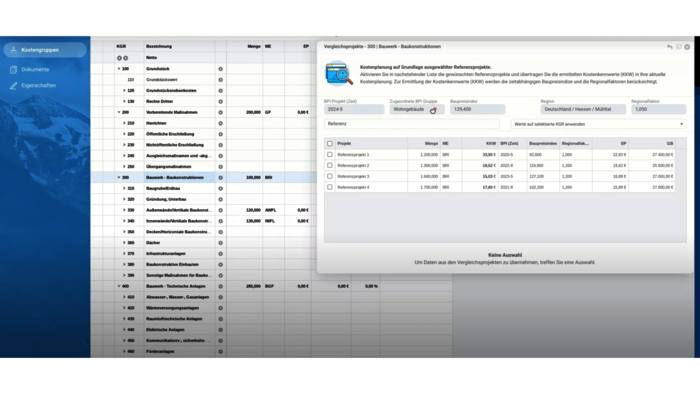Open the Eigenschaften sidebar section
700x394 pixels.
[x=38, y=85]
